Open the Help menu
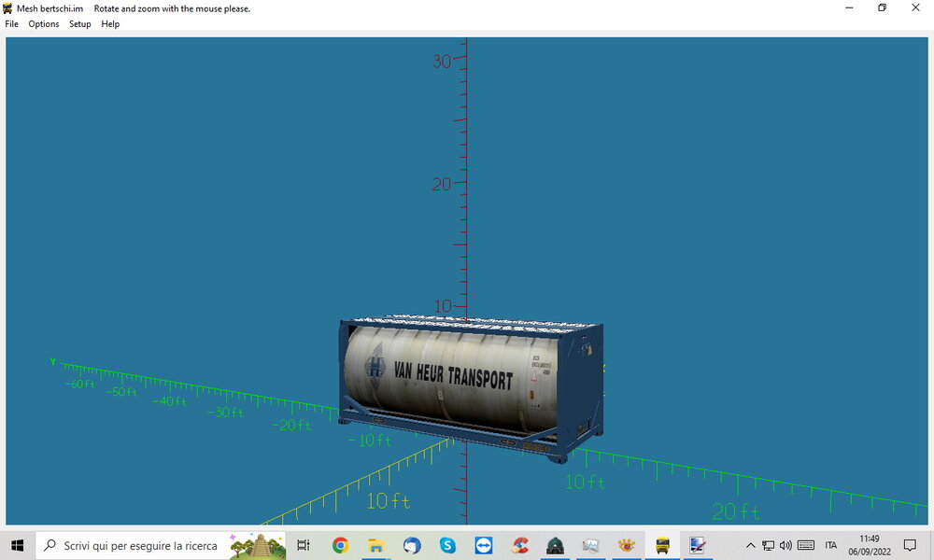This screenshot has height=560, width=934. pyautogui.click(x=110, y=24)
